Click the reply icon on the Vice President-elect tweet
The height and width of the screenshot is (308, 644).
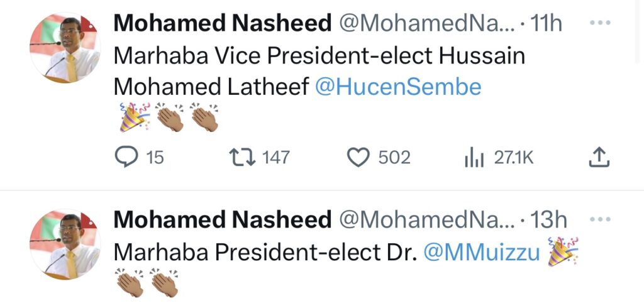click(x=128, y=157)
